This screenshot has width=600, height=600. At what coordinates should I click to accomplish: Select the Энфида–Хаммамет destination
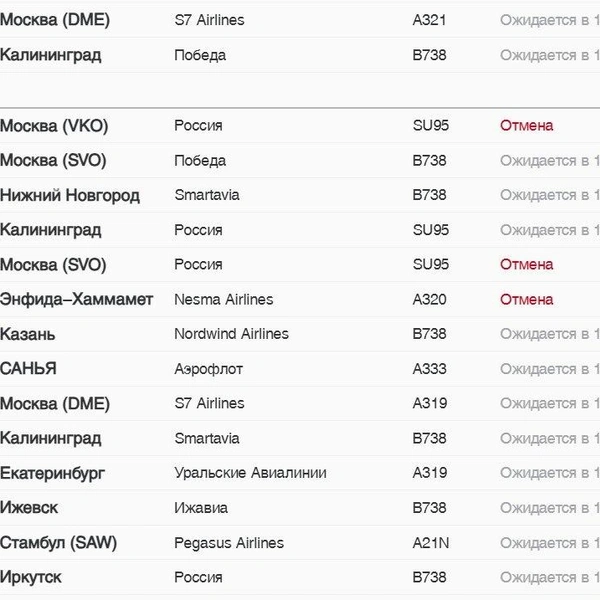point(77,299)
